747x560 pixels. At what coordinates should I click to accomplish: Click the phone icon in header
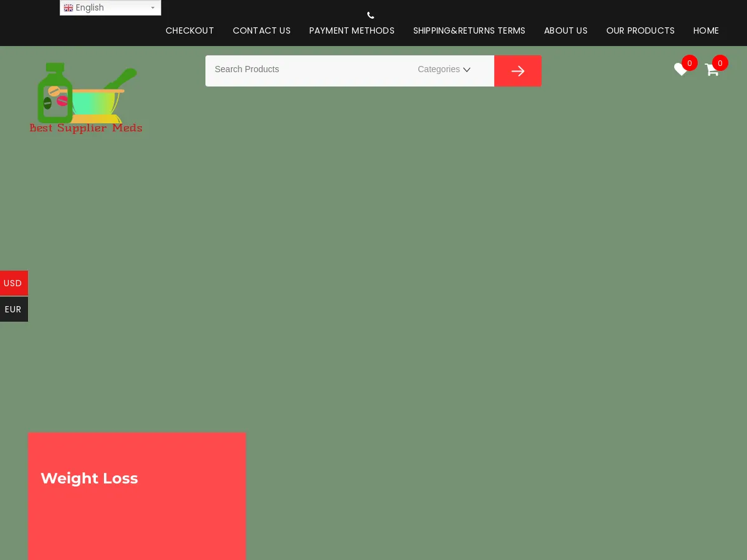click(x=370, y=16)
